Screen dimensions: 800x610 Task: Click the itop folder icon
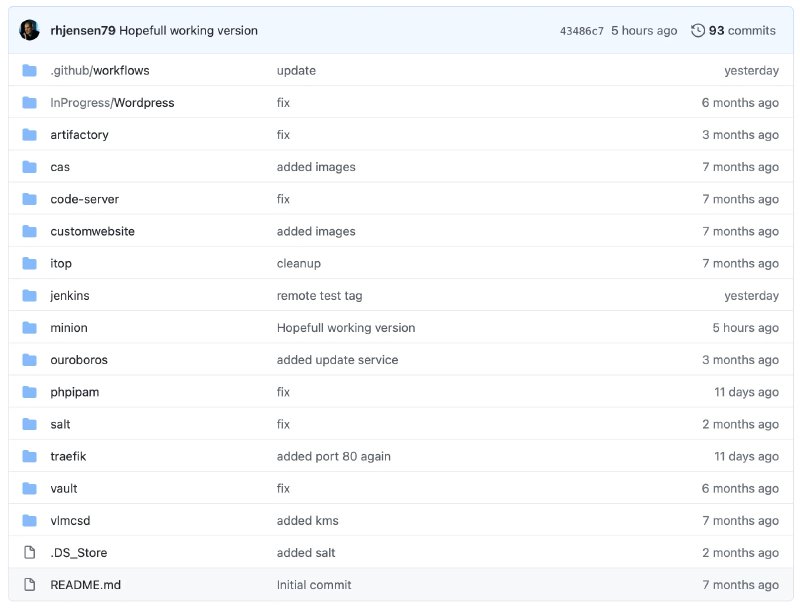(x=30, y=263)
